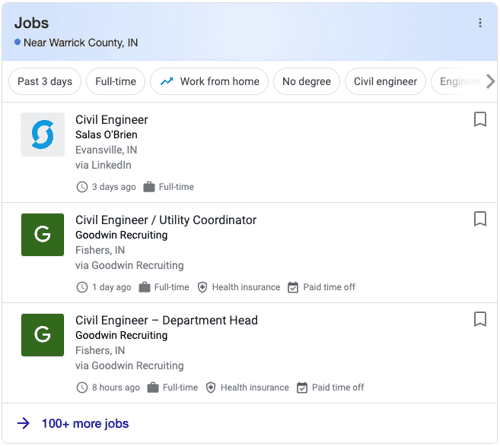Bookmark the Civil Engineer – Department Head job

(480, 319)
